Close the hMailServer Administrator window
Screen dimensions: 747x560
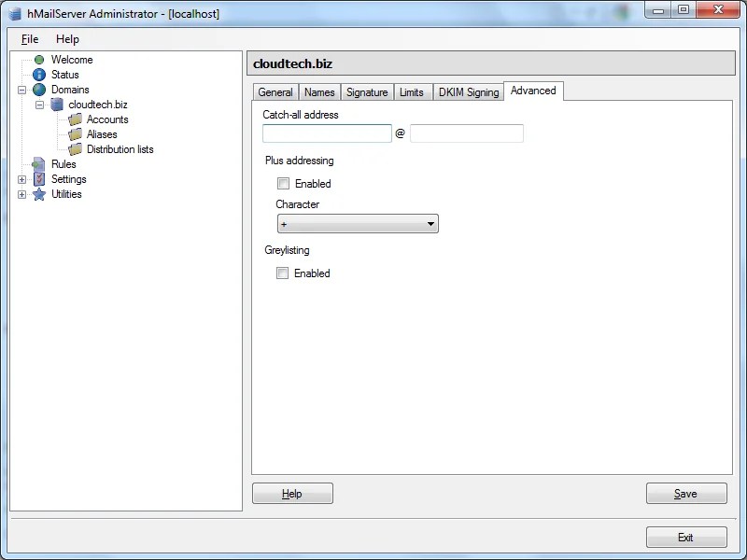click(718, 10)
